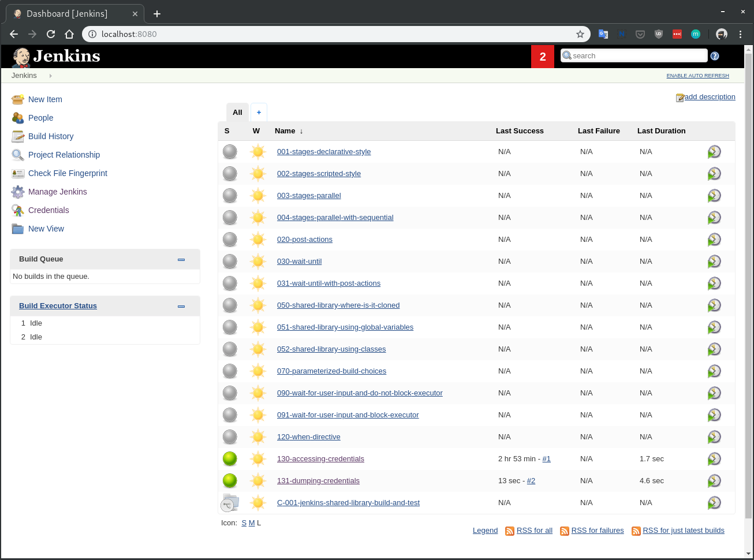The image size is (754, 560).
Task: Open job 050-shared-library-where-is-it-cloned
Action: 338,305
